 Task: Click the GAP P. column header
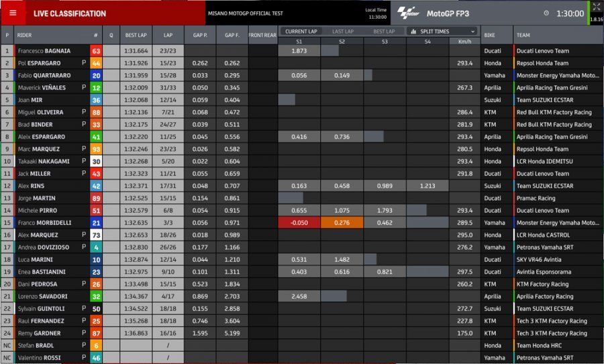[x=200, y=35]
